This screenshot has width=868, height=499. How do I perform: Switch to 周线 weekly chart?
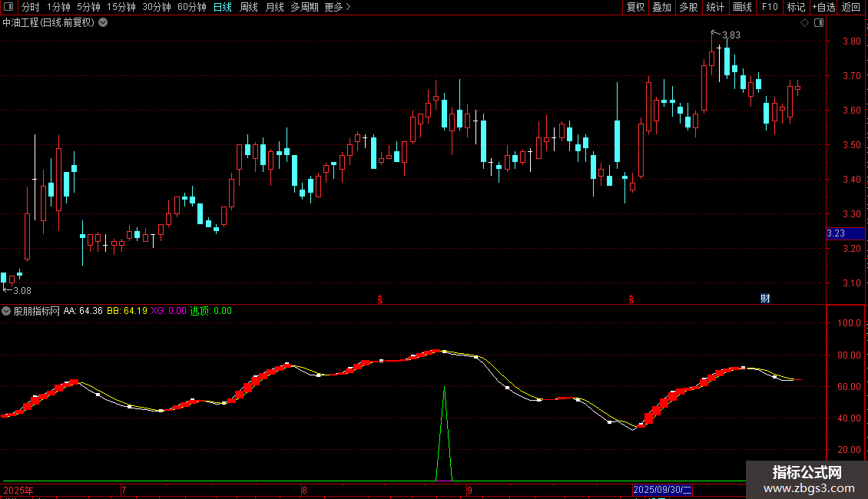pos(249,7)
